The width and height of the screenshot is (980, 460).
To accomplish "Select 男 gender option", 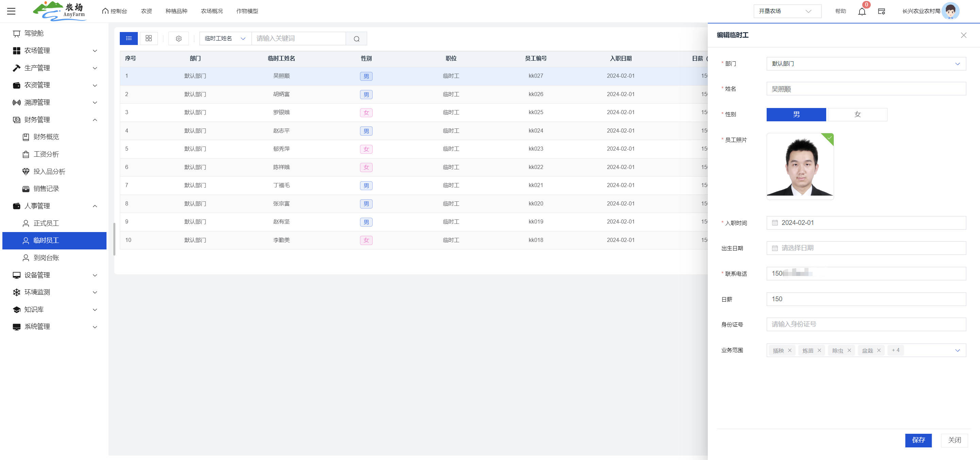I will coord(796,114).
